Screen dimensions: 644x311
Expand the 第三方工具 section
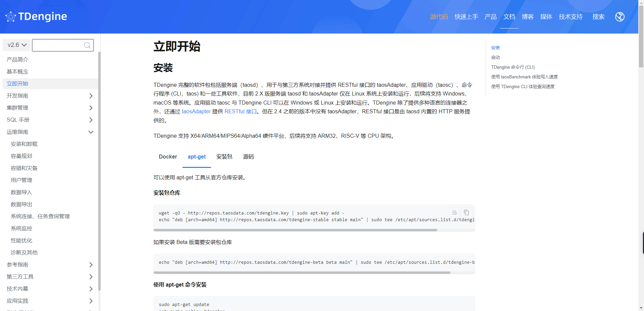tap(91, 277)
